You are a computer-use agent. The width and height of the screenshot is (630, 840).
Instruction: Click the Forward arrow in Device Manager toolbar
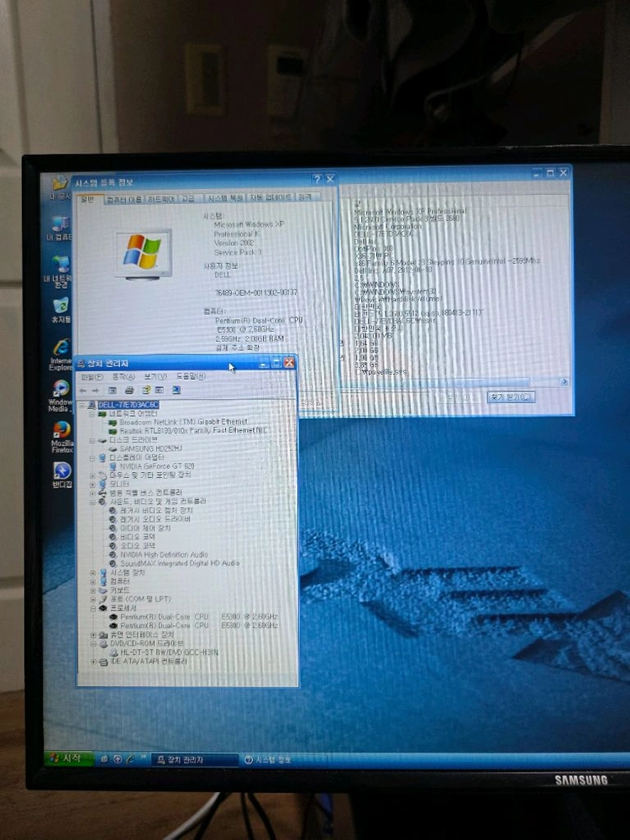point(96,391)
